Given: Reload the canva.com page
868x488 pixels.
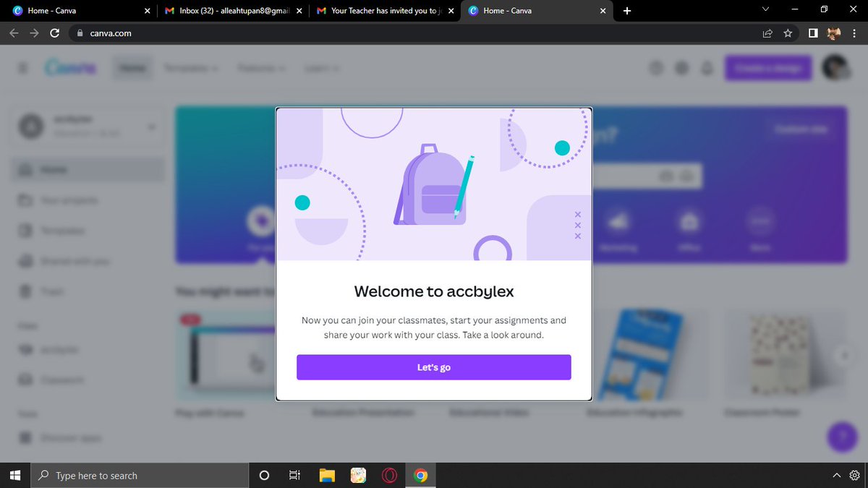Looking at the screenshot, I should 55,33.
